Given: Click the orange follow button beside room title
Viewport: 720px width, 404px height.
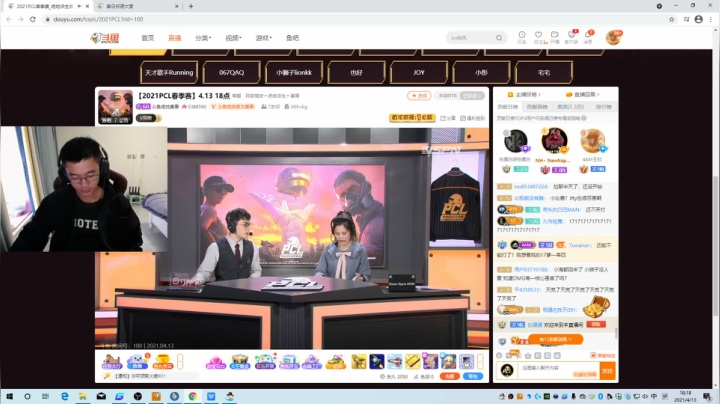Looking at the screenshot, I should (419, 95).
